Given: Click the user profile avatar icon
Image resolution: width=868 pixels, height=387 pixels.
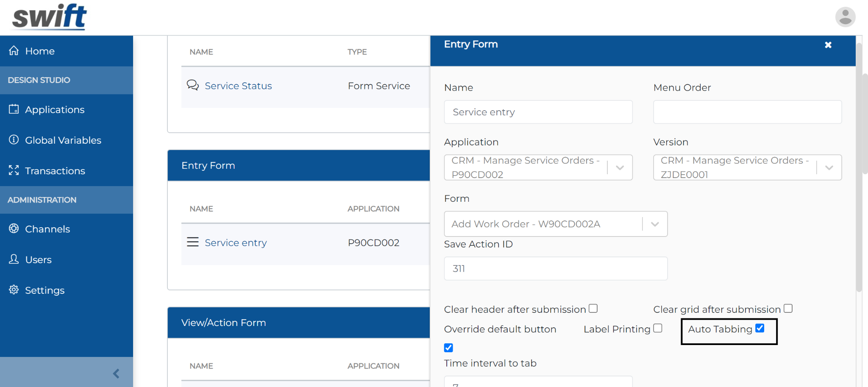Looking at the screenshot, I should tap(845, 17).
